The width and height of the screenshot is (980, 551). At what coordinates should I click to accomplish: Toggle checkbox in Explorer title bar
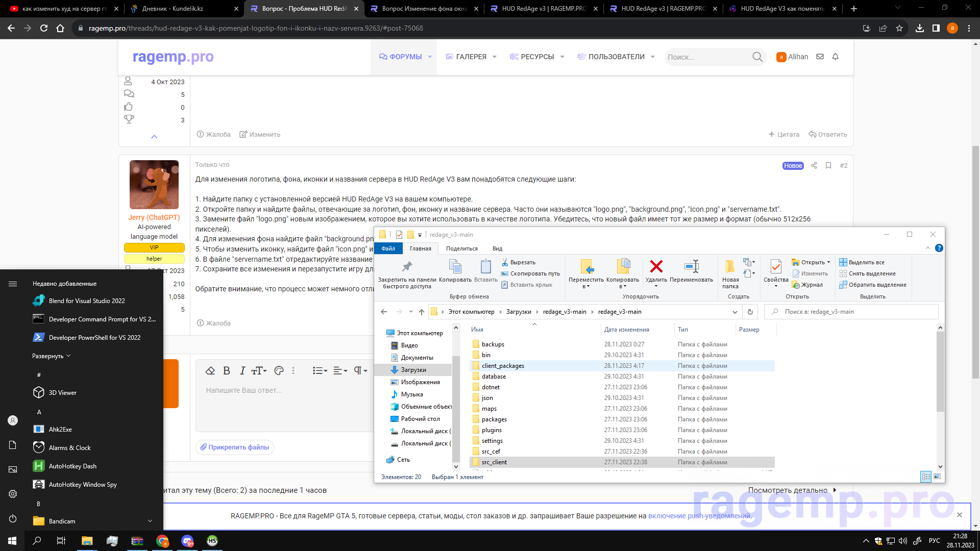[399, 235]
